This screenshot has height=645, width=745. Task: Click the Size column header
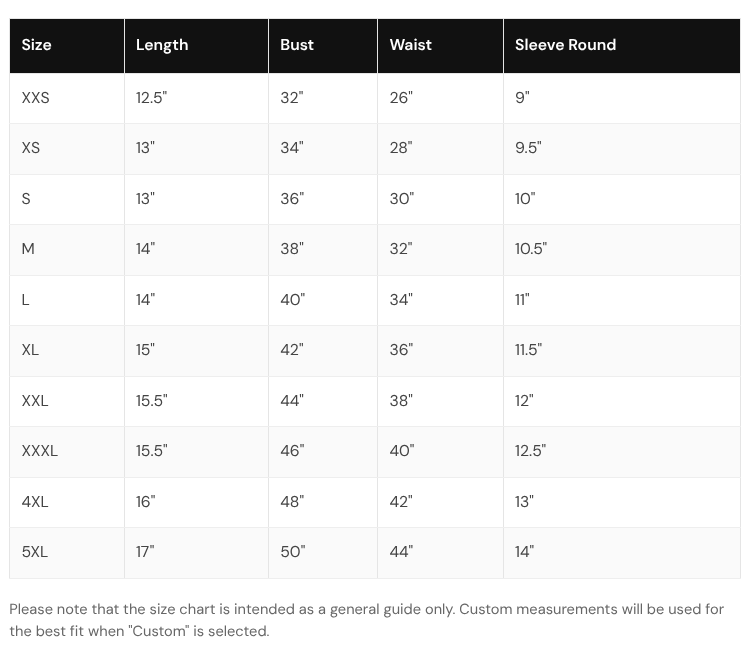click(67, 46)
